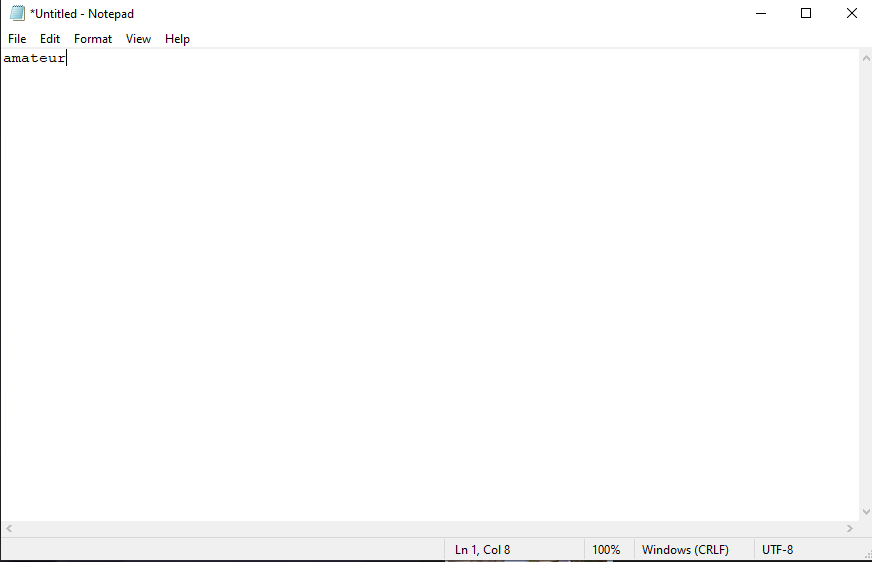Open the Edit menu

[50, 39]
